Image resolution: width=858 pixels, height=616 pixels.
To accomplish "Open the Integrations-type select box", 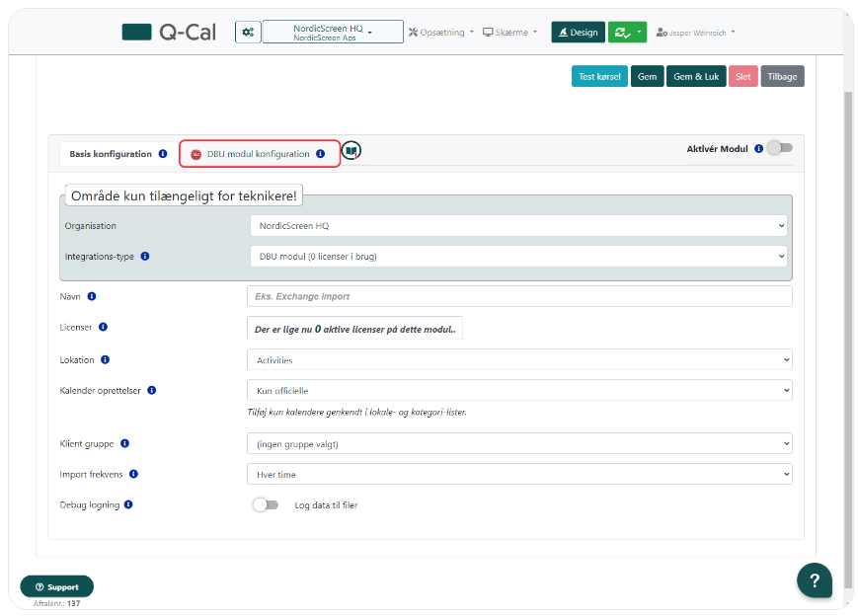I will [518, 256].
